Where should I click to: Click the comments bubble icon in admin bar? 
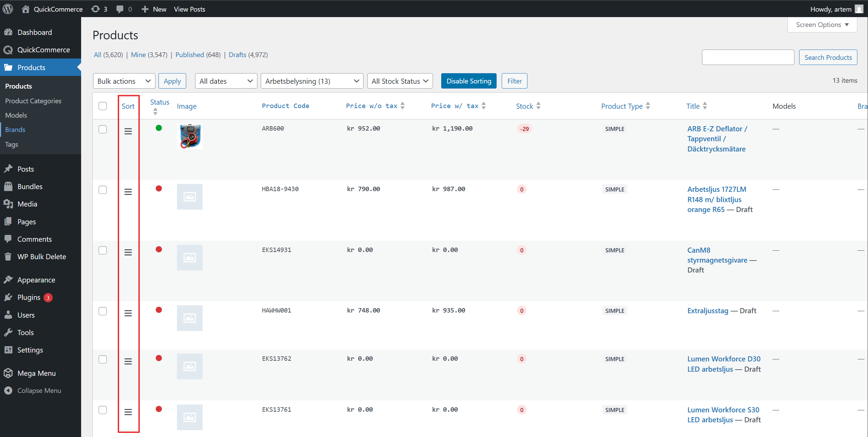[x=120, y=9]
